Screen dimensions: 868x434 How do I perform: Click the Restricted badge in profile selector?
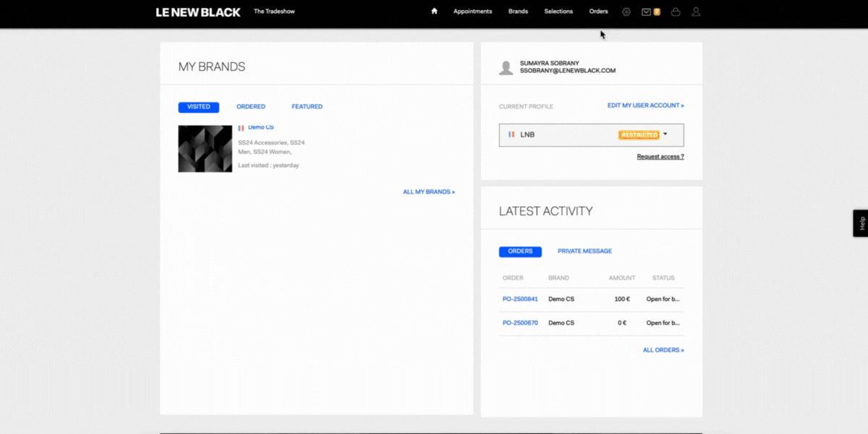tap(639, 135)
